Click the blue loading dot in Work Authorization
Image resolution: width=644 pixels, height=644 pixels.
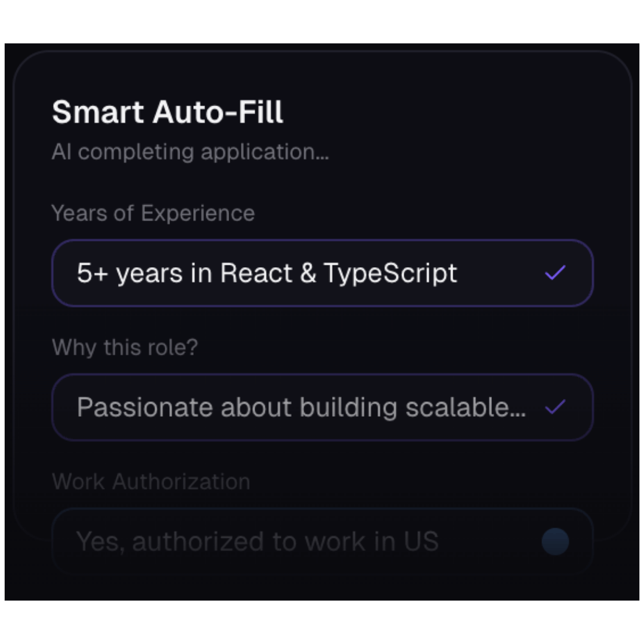[555, 542]
